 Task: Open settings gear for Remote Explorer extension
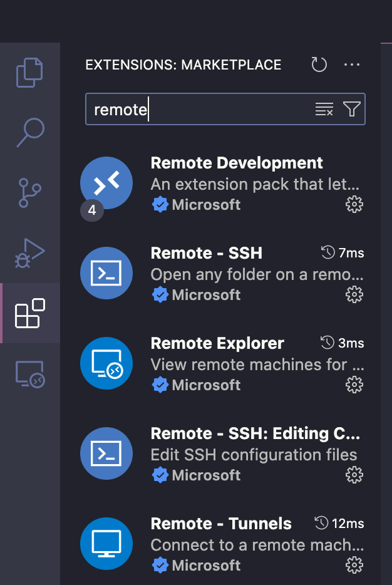354,385
